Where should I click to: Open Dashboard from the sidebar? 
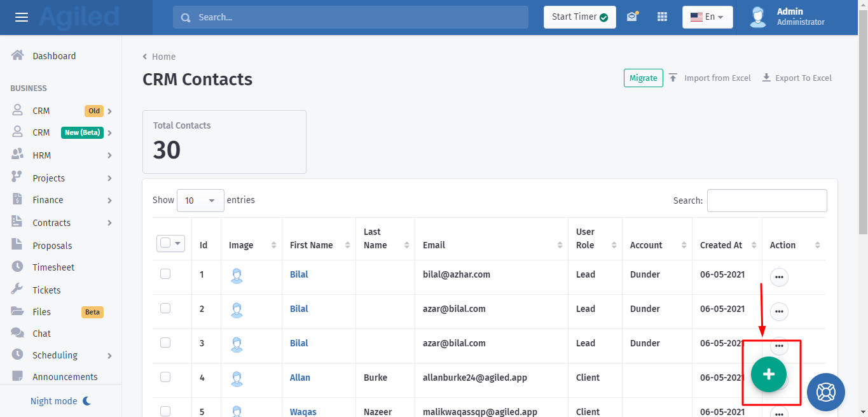54,56
